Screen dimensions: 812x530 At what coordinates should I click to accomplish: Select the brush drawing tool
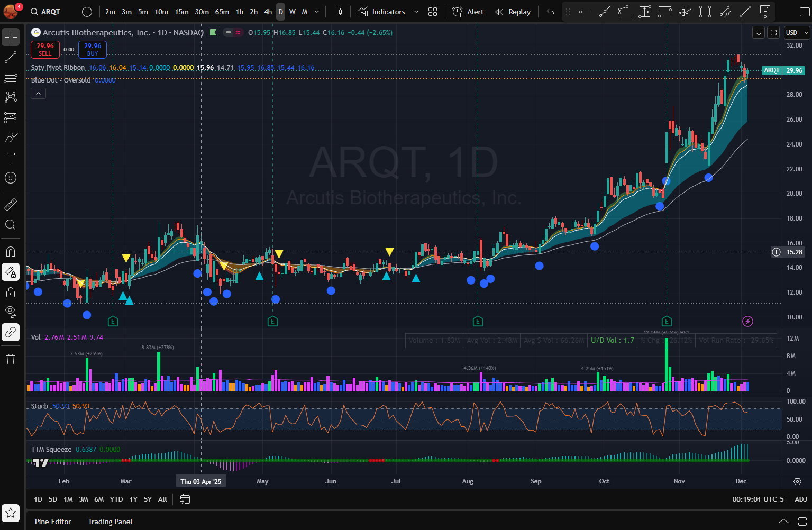coord(11,138)
